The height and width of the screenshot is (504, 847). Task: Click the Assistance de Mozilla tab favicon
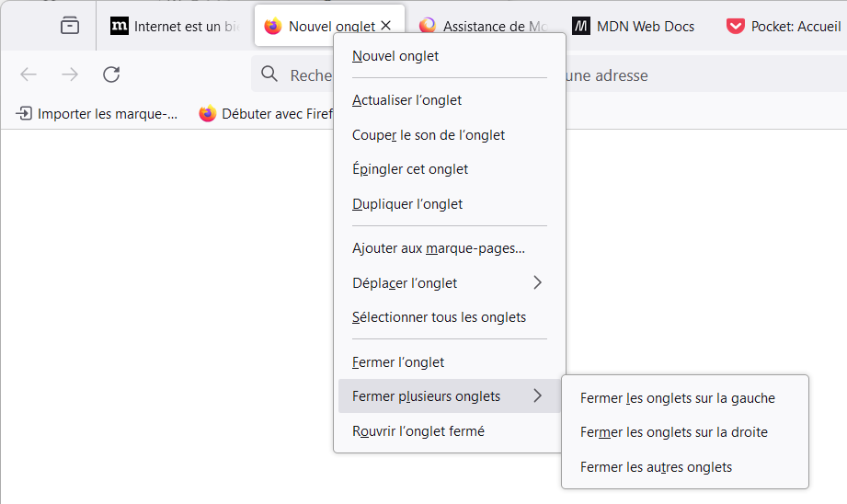(x=428, y=26)
